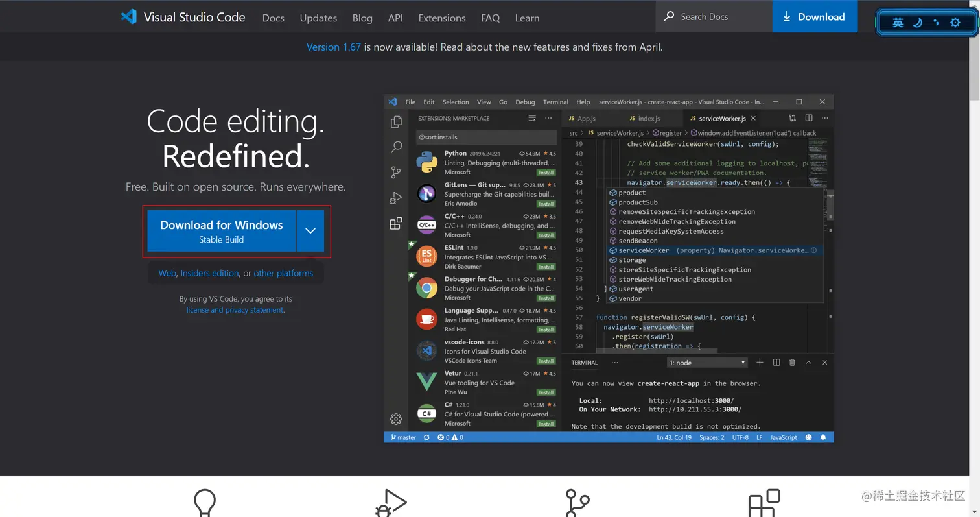Open the File menu

410,102
